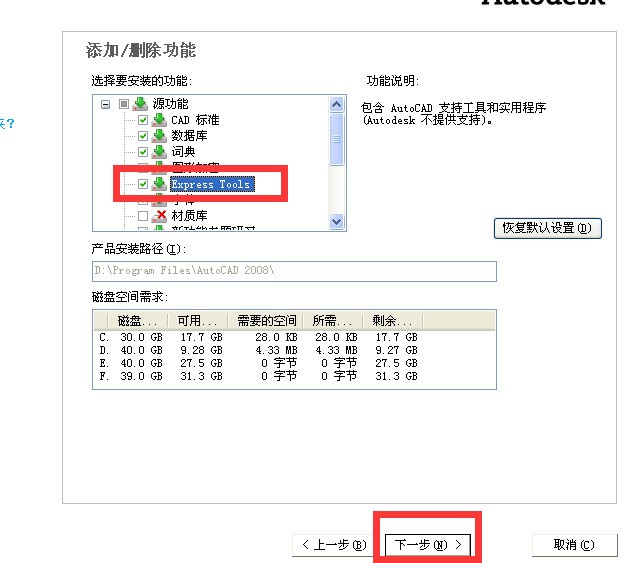Uncheck the 数据库 feature checkbox
Screen dimensions: 625x563
143,136
